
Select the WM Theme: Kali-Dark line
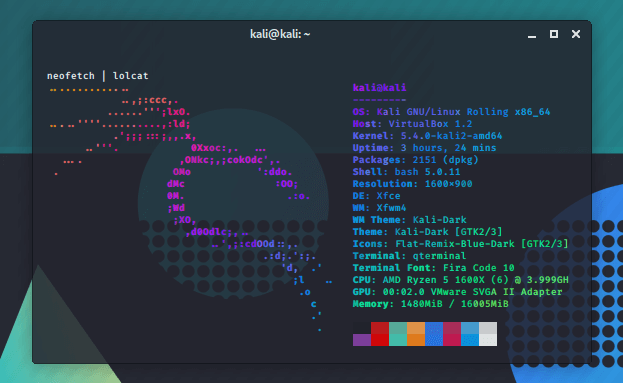tap(410, 220)
